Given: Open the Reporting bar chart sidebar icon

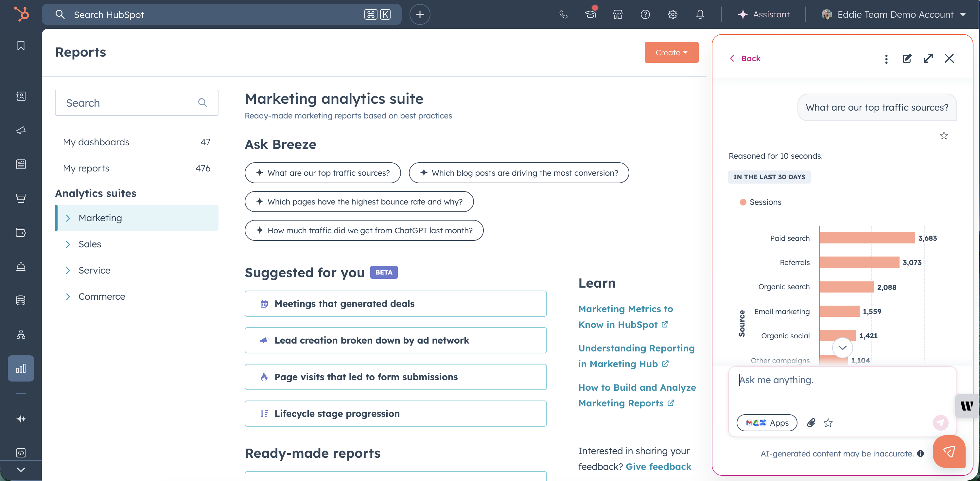Looking at the screenshot, I should coord(21,368).
